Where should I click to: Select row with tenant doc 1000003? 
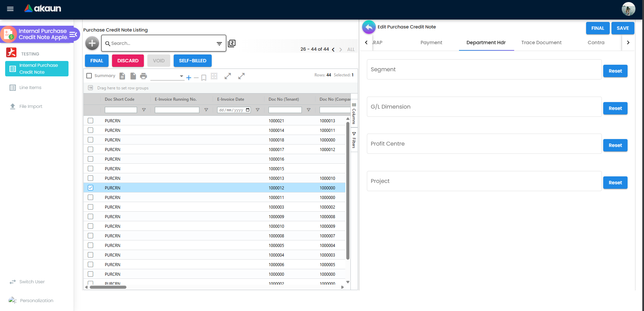coord(90,207)
